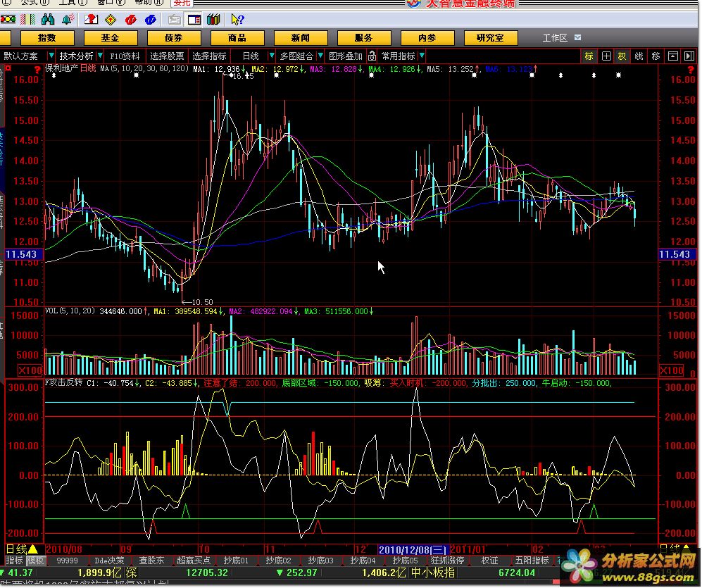Expand the 默认方案 dropdown arrow
Viewport: 702px width, 588px height.
pos(51,56)
